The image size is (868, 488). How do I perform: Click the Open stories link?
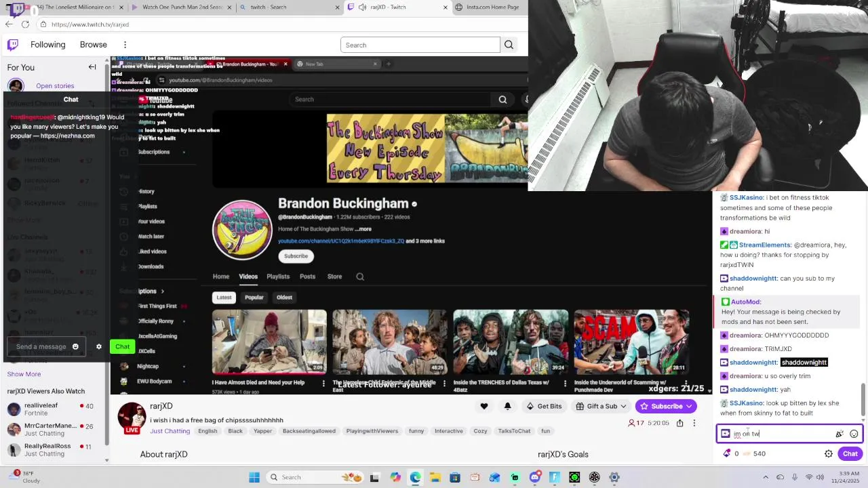pos(55,86)
